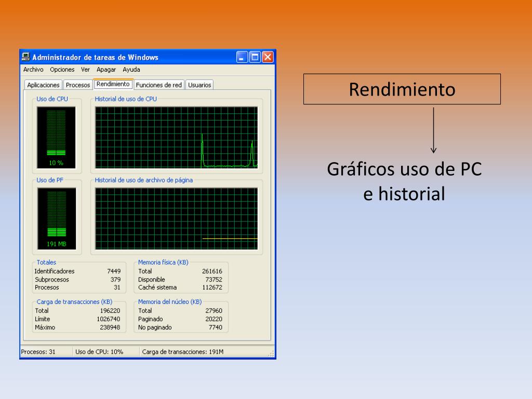Open the Ayuda menu
Image resolution: width=532 pixels, height=399 pixels.
coord(131,70)
